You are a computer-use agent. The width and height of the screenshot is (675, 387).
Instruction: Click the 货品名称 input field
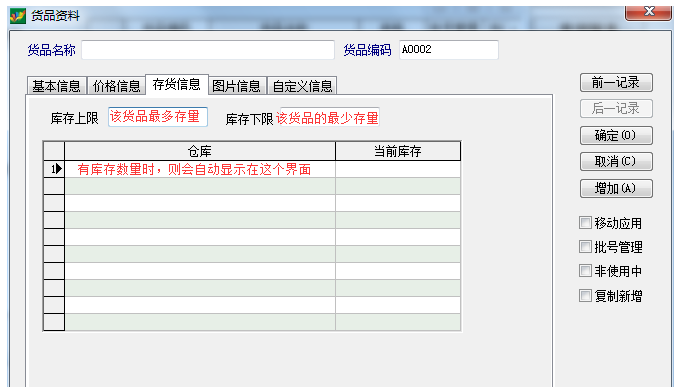(208, 50)
